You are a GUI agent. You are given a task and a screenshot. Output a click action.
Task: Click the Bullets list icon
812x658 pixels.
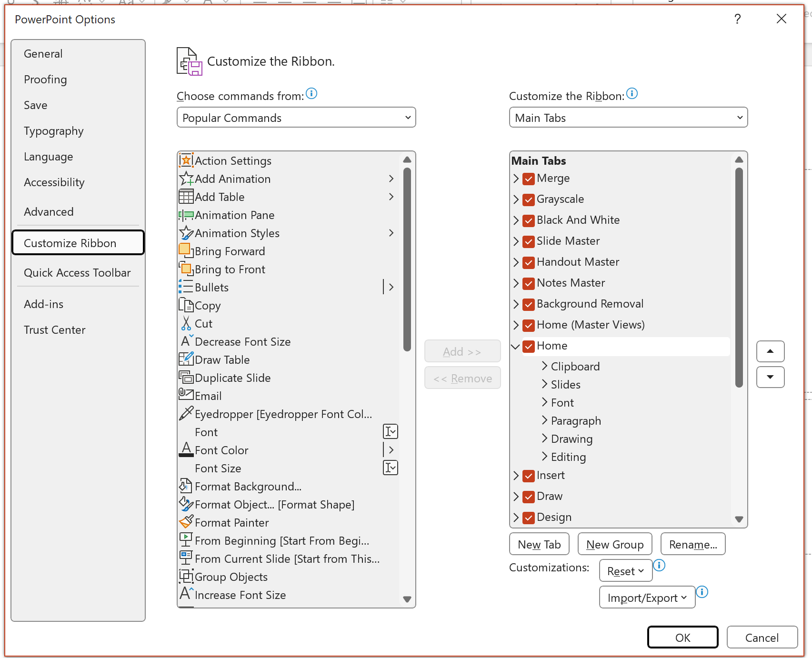186,287
